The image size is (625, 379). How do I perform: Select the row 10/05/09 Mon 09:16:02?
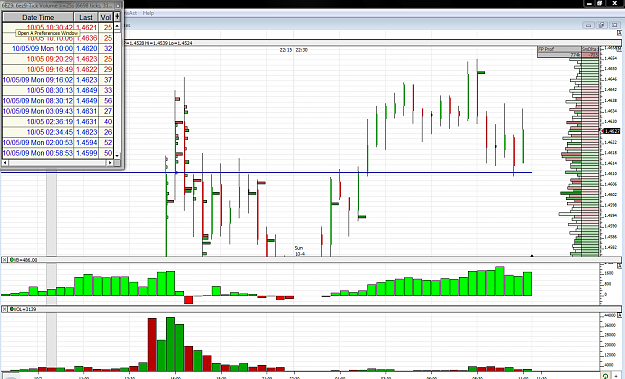coord(58,80)
